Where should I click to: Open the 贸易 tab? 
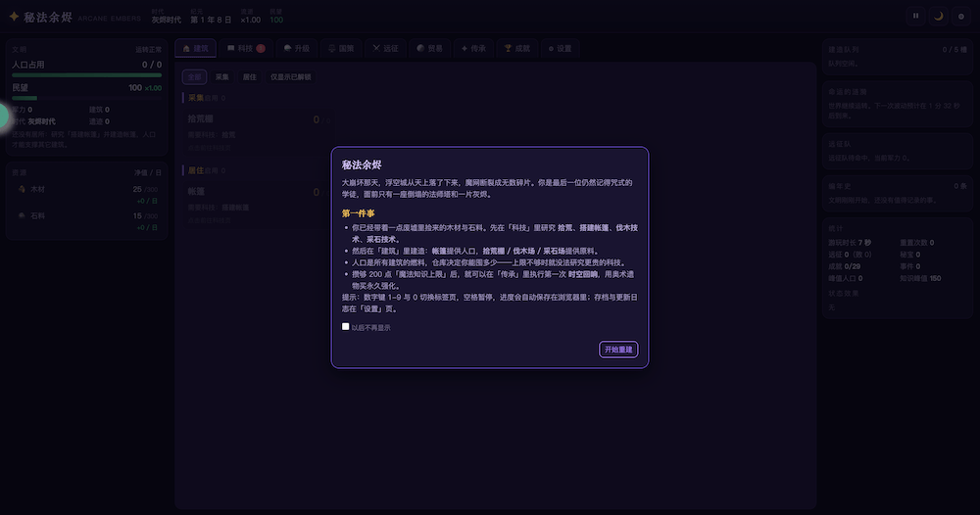pos(429,48)
